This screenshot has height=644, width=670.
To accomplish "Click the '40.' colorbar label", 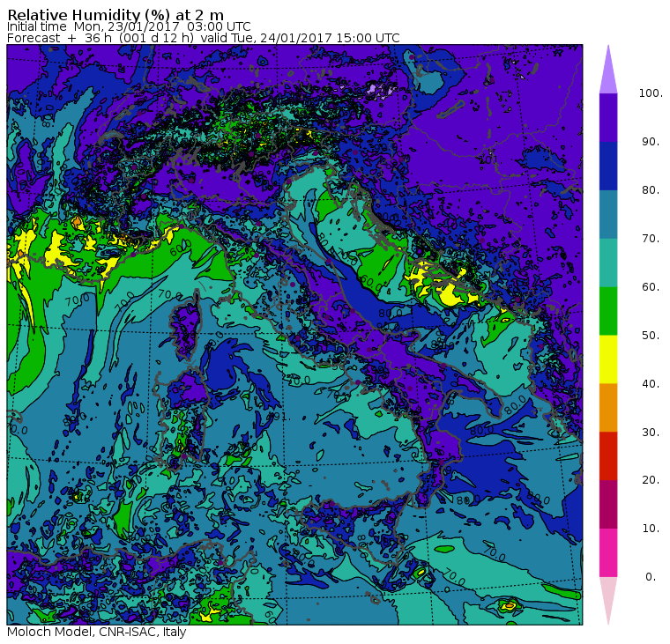I will click(x=651, y=384).
